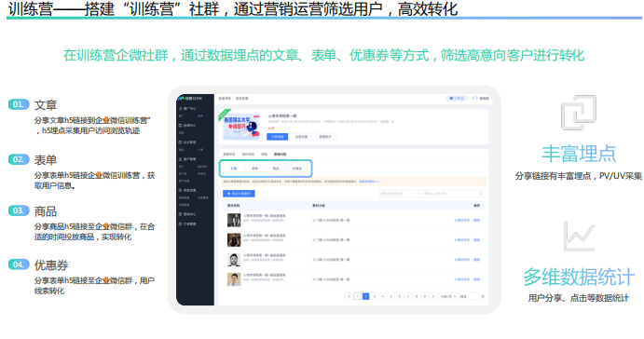Click the 01 文章 number badge
This screenshot has height=339, width=644.
[x=19, y=104]
